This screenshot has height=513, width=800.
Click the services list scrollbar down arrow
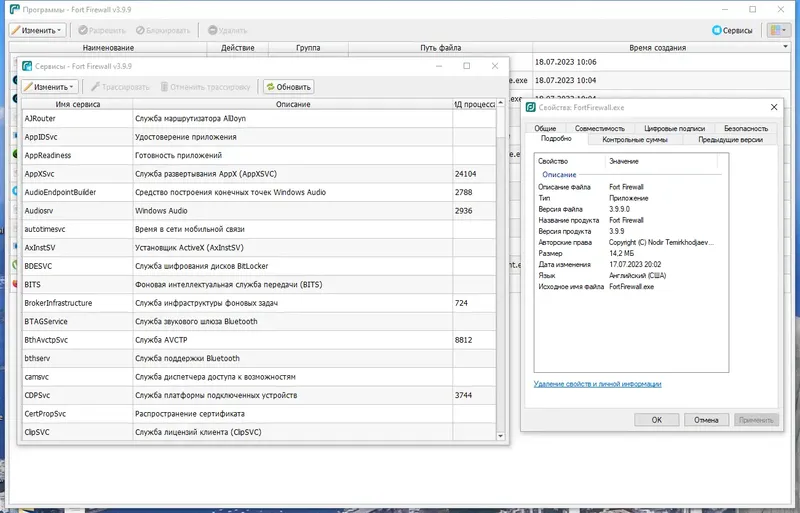(x=501, y=436)
